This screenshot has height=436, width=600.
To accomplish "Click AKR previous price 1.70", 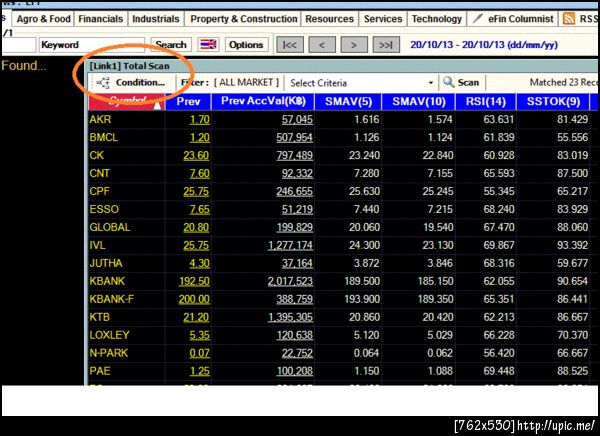I will point(200,120).
